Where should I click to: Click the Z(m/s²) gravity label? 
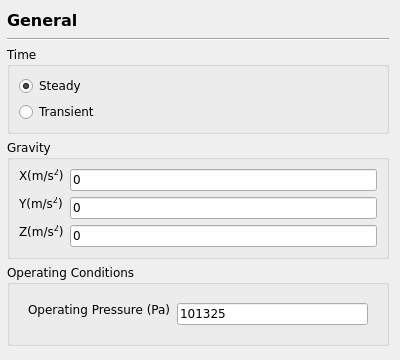(41, 231)
